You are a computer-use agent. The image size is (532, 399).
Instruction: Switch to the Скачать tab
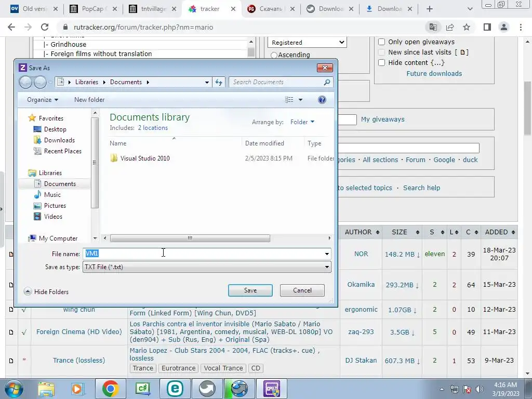(x=270, y=9)
